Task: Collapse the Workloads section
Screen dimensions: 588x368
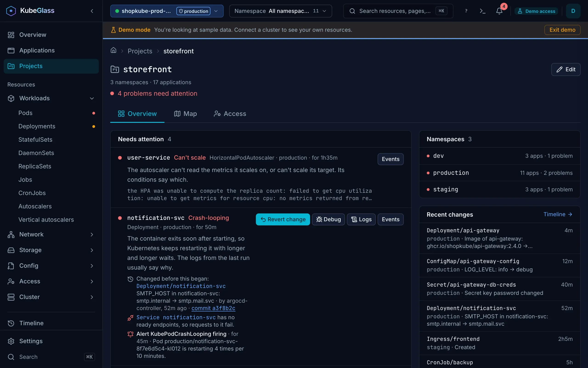Action: coord(51,98)
